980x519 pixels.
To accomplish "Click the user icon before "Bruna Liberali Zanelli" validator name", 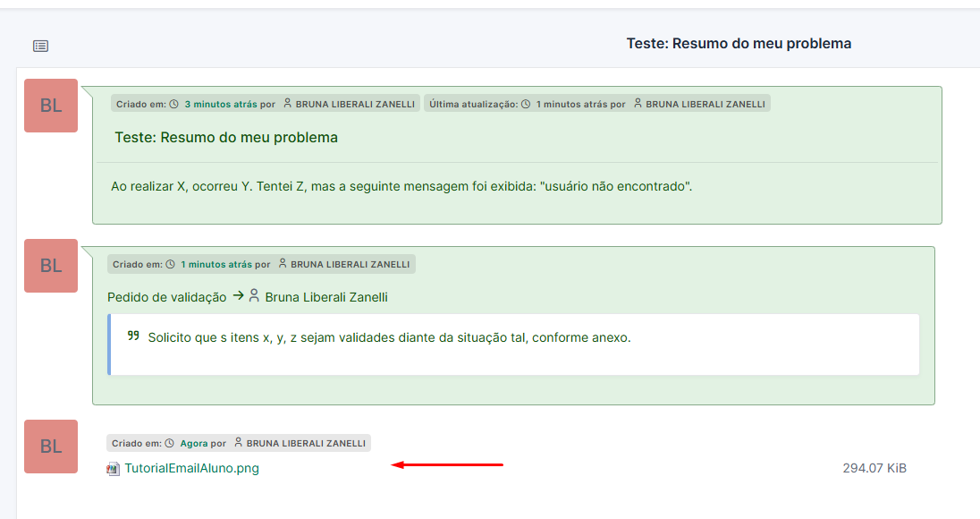I will [254, 296].
